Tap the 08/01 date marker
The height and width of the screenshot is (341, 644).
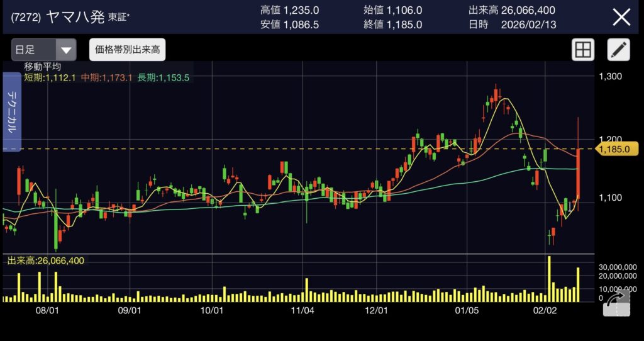click(x=48, y=311)
